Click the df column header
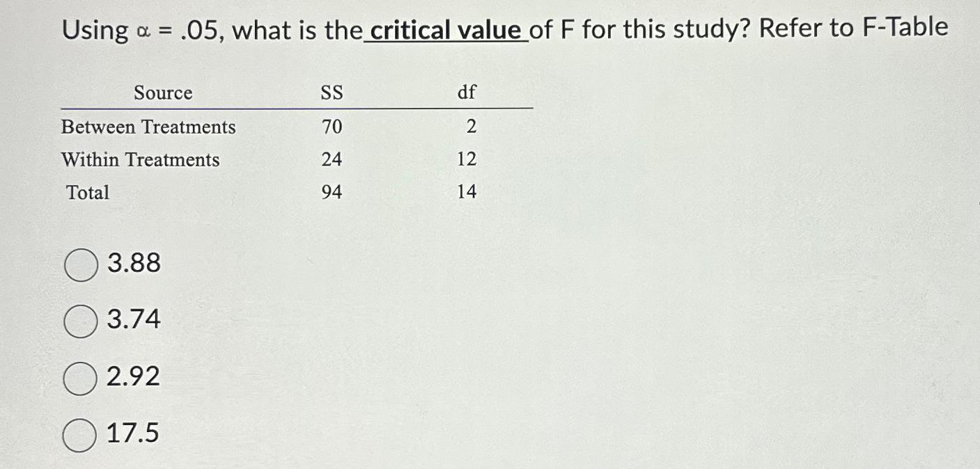Screen dimensions: 980x469 465,91
